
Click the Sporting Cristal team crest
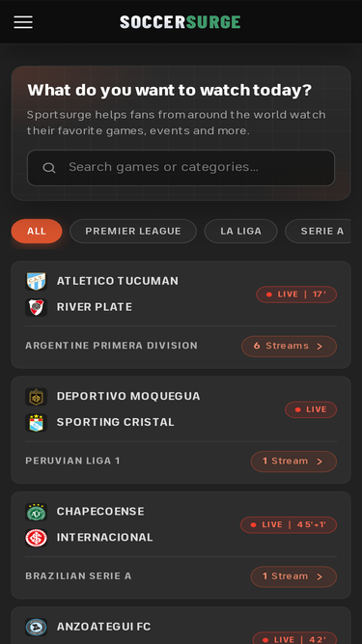click(36, 423)
